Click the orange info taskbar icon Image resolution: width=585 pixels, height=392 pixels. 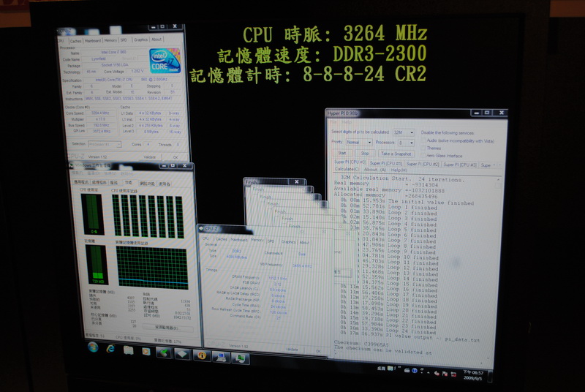coord(202,355)
